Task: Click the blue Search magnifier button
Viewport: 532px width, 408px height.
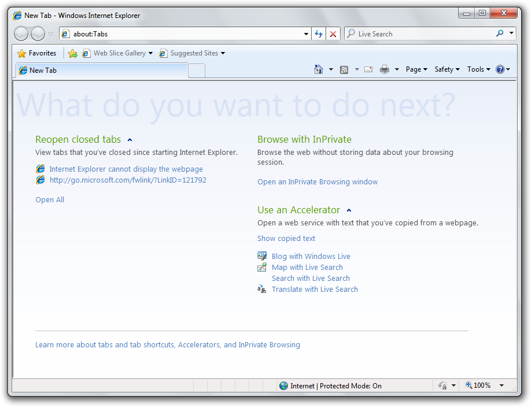Action: (x=500, y=34)
